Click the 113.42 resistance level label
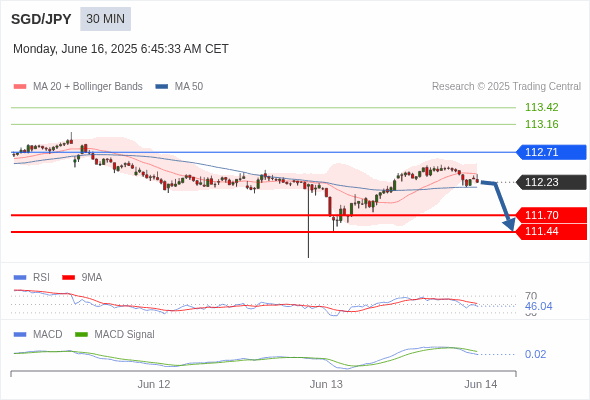Screen dimensions: 590x400 [x=541, y=107]
